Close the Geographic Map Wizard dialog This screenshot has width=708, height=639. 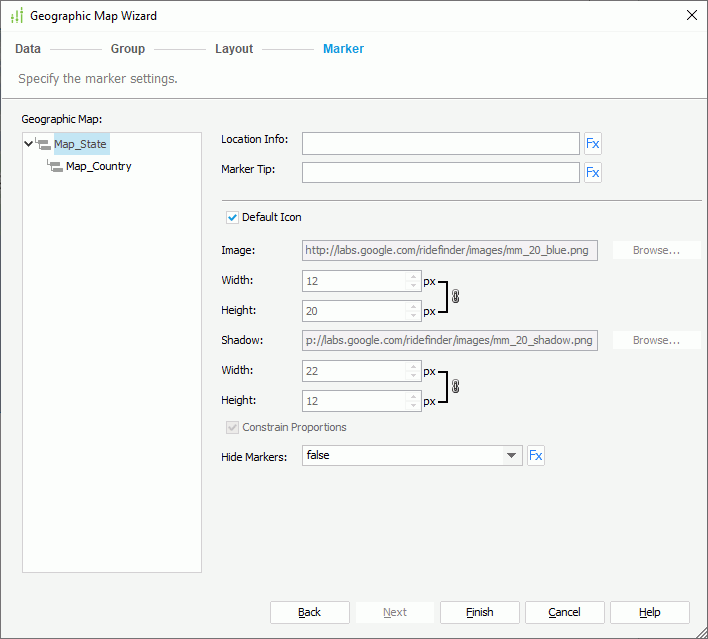691,16
